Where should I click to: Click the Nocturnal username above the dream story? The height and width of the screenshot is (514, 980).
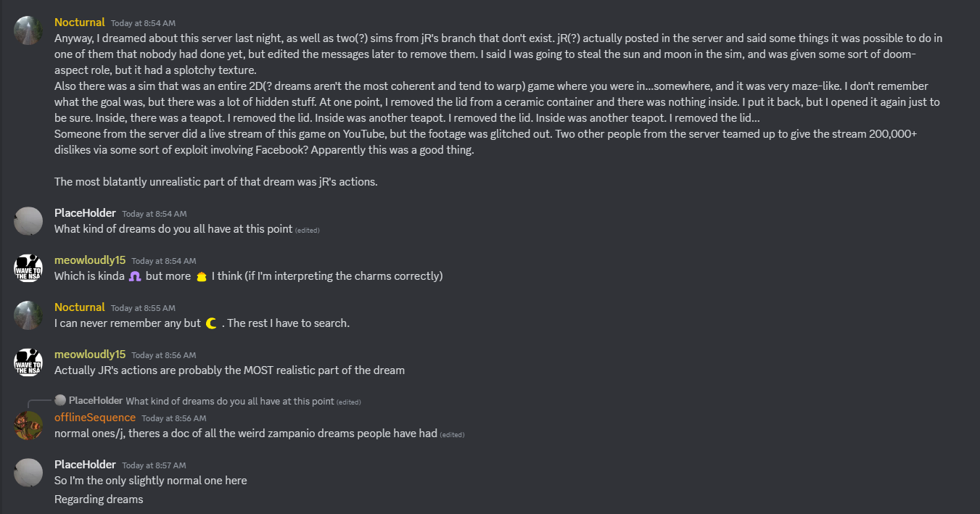[80, 22]
